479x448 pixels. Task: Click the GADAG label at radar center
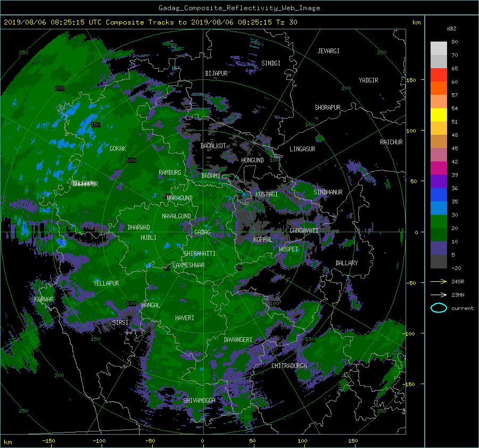(202, 232)
